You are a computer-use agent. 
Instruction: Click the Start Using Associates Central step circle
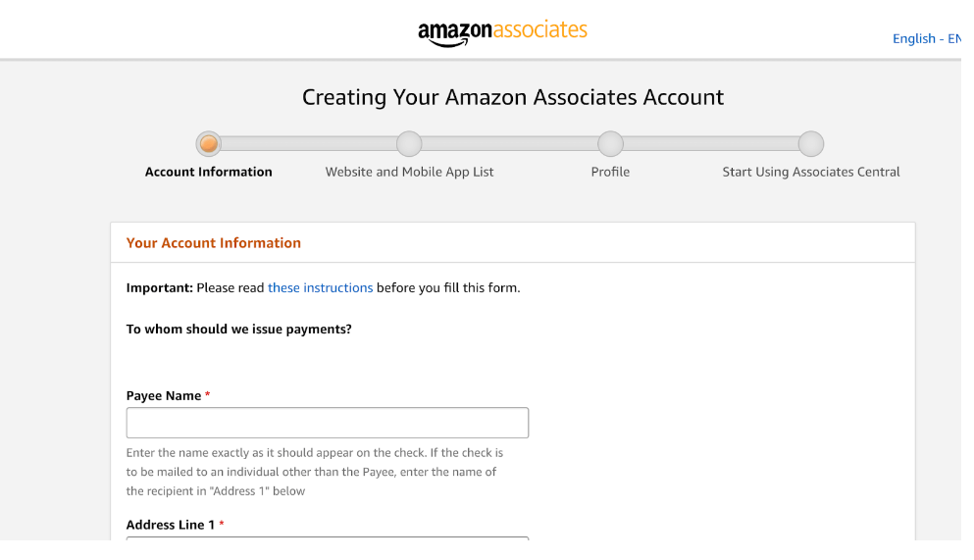pyautogui.click(x=810, y=144)
